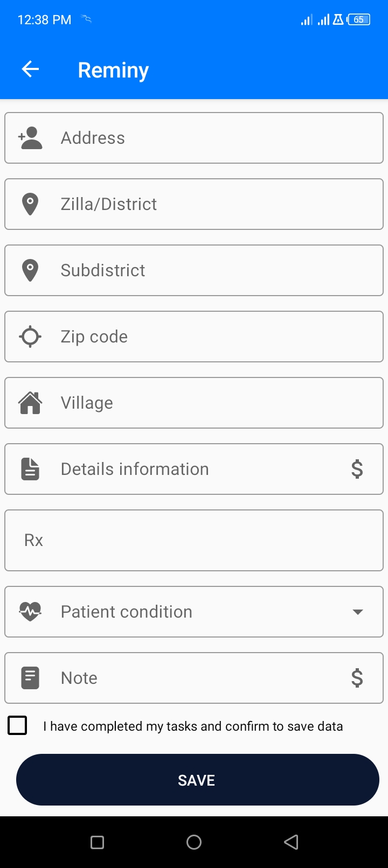This screenshot has height=868, width=388.
Task: Open recent apps with square nav button
Action: tap(98, 842)
